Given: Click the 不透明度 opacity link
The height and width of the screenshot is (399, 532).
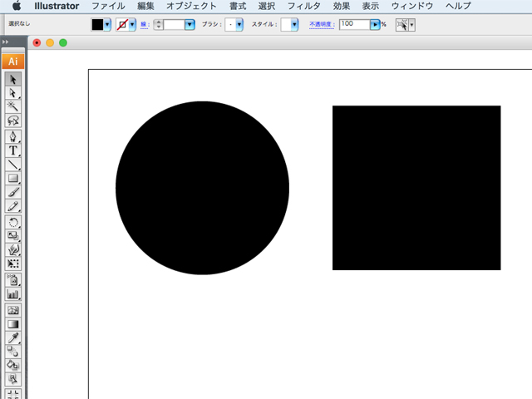Looking at the screenshot, I should (x=321, y=24).
